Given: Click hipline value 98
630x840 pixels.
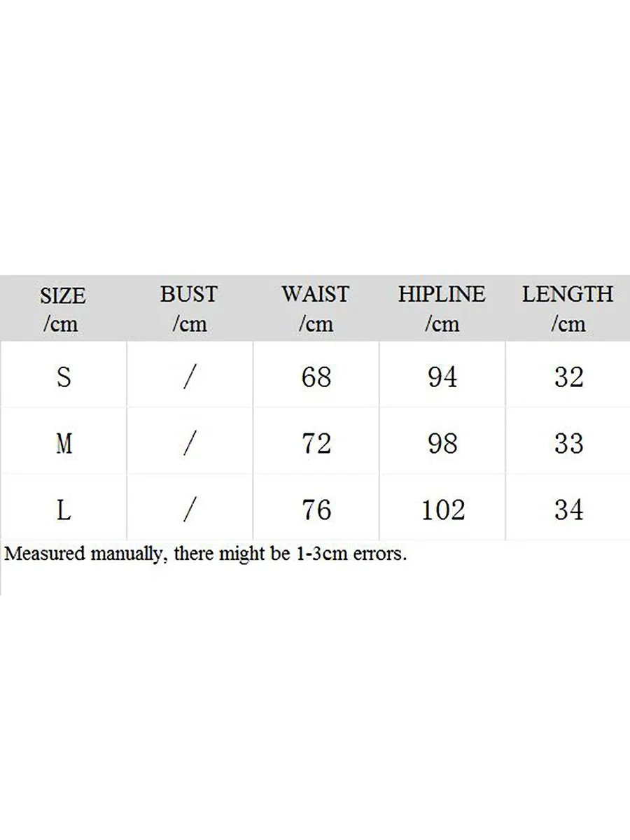Looking at the screenshot, I should tap(442, 444).
